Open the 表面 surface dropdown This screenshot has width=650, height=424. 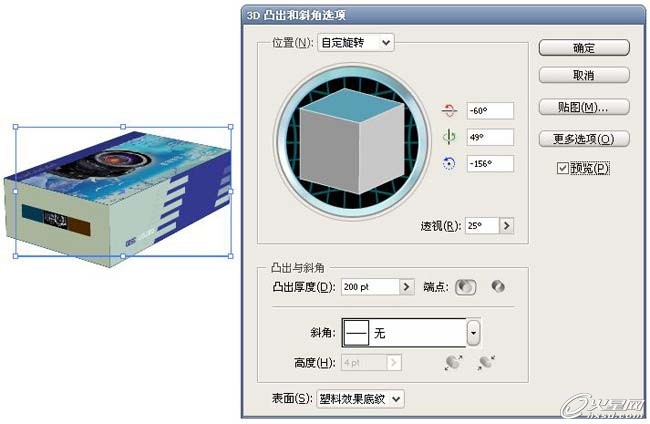360,399
